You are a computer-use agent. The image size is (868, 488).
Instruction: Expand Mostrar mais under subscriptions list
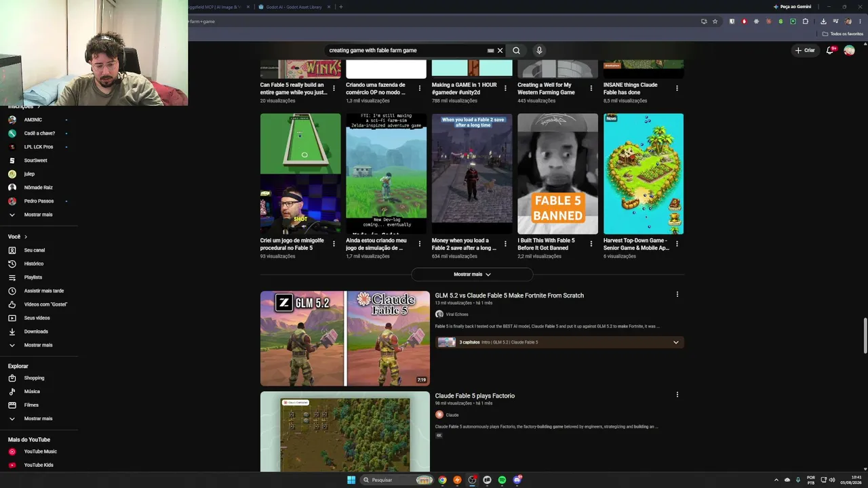pos(39,214)
